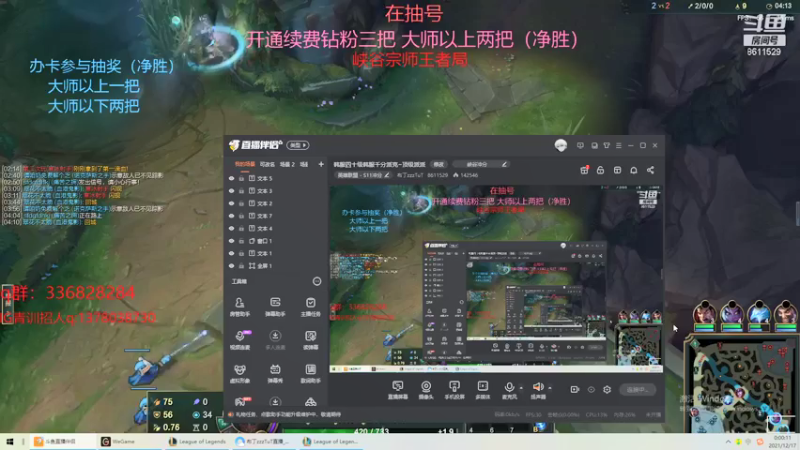This screenshot has width=800, height=450.
Task: Toggle visibility eye for 文本 7 layer
Action: 232,216
